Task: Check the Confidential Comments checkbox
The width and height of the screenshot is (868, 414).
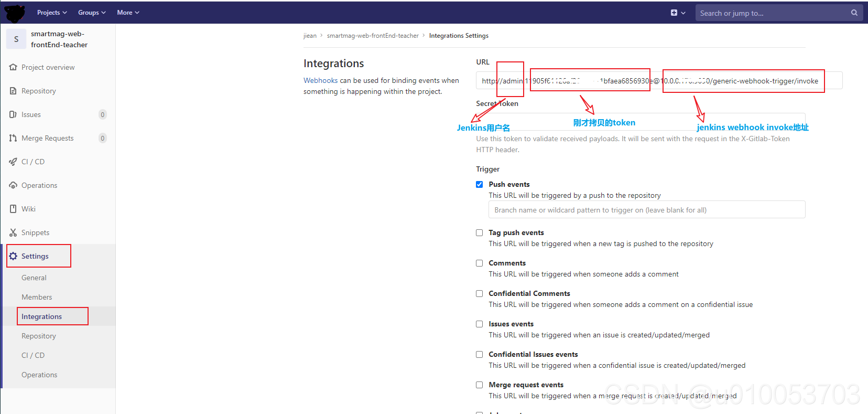Action: 479,293
